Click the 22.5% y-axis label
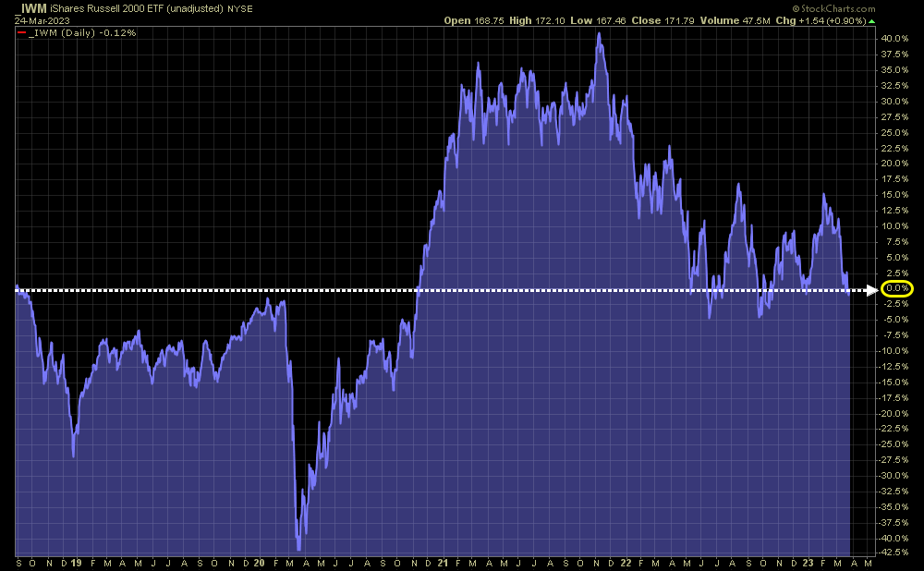 coord(894,148)
